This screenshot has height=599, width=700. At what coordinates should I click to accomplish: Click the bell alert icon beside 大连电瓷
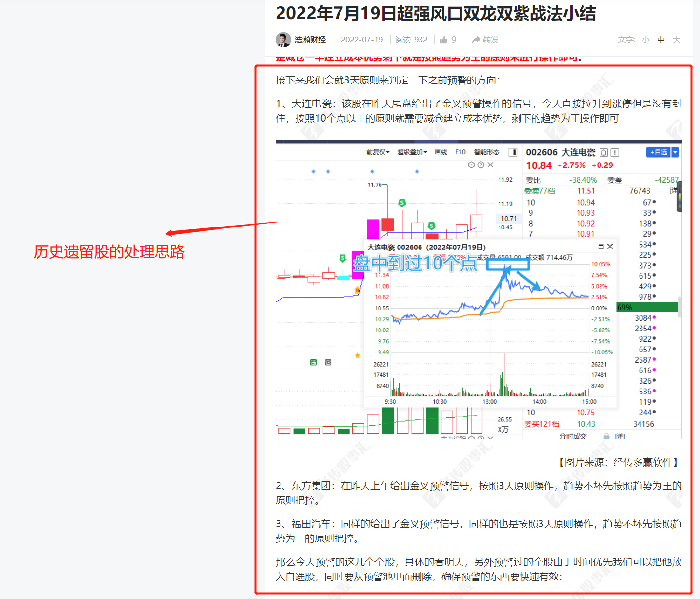(x=604, y=152)
